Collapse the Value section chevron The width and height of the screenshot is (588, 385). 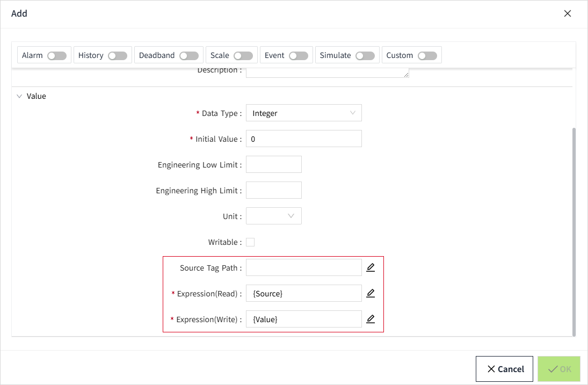pos(19,96)
